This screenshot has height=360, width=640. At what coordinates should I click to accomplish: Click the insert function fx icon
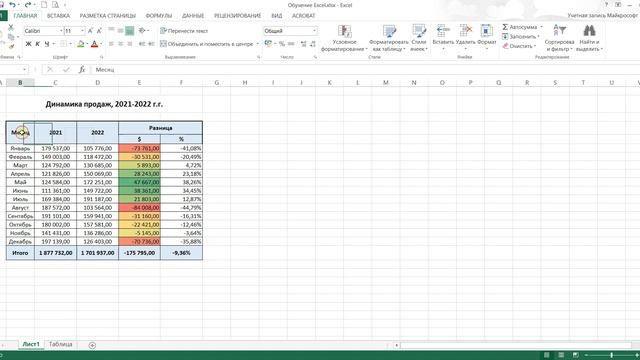point(82,70)
